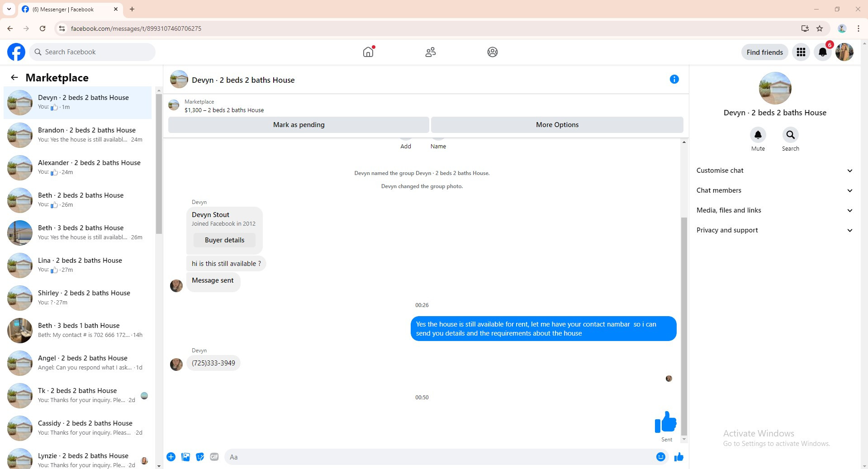868x469 pixels.
Task: Click the blue 'Yes the house is still available' message
Action: tap(544, 329)
